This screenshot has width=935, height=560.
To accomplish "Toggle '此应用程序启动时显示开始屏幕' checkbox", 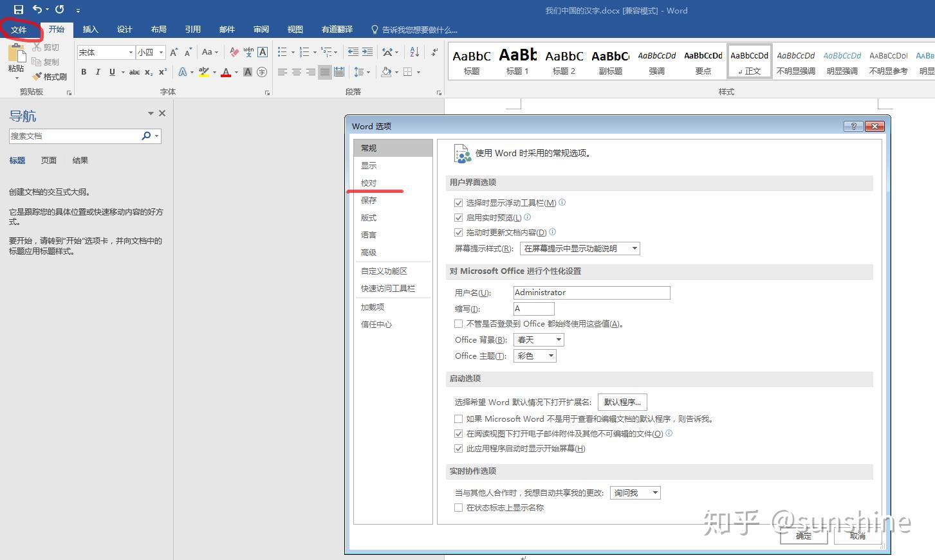I will pyautogui.click(x=459, y=449).
